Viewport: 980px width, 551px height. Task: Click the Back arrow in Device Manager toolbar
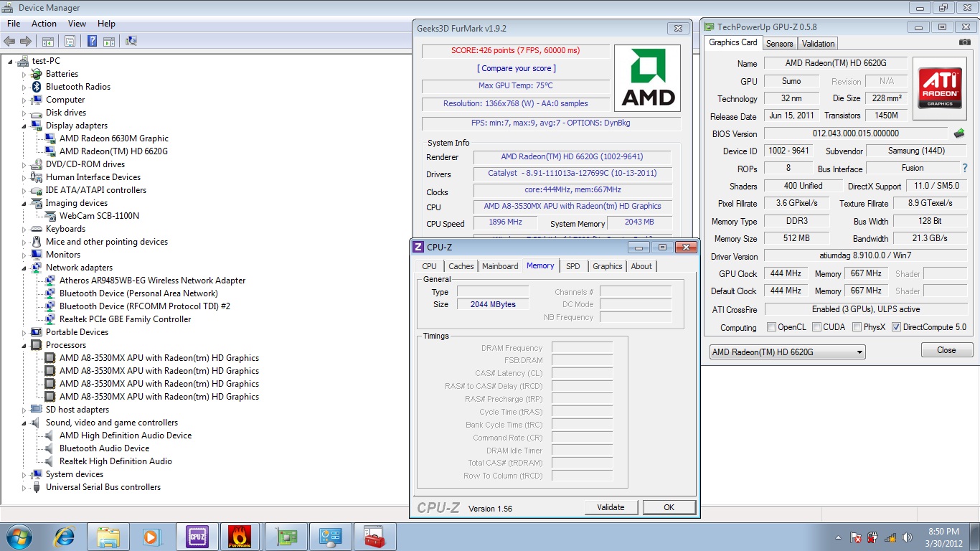coord(10,42)
